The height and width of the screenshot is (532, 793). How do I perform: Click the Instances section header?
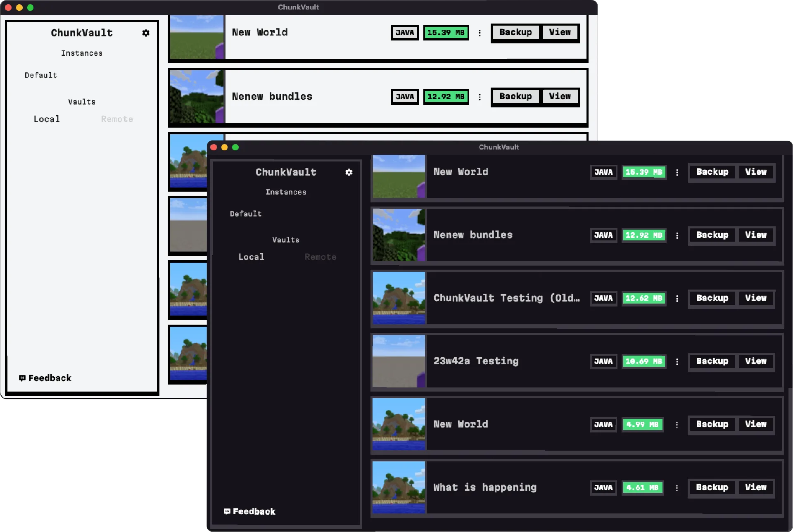(x=286, y=192)
